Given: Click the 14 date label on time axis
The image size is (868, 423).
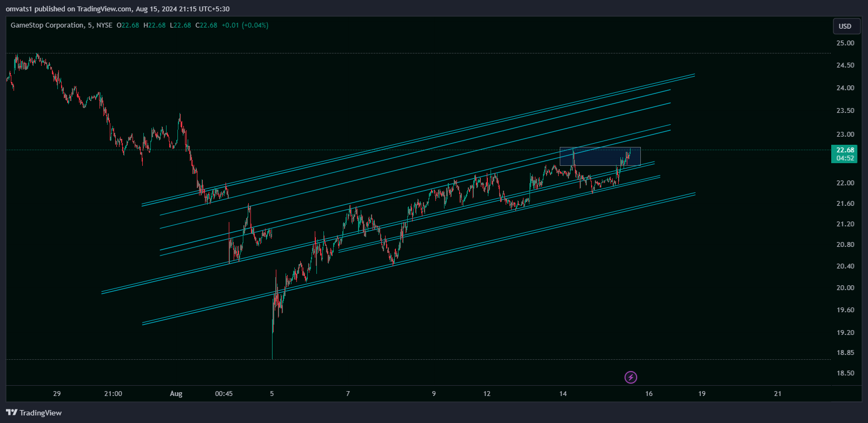Looking at the screenshot, I should coord(563,394).
